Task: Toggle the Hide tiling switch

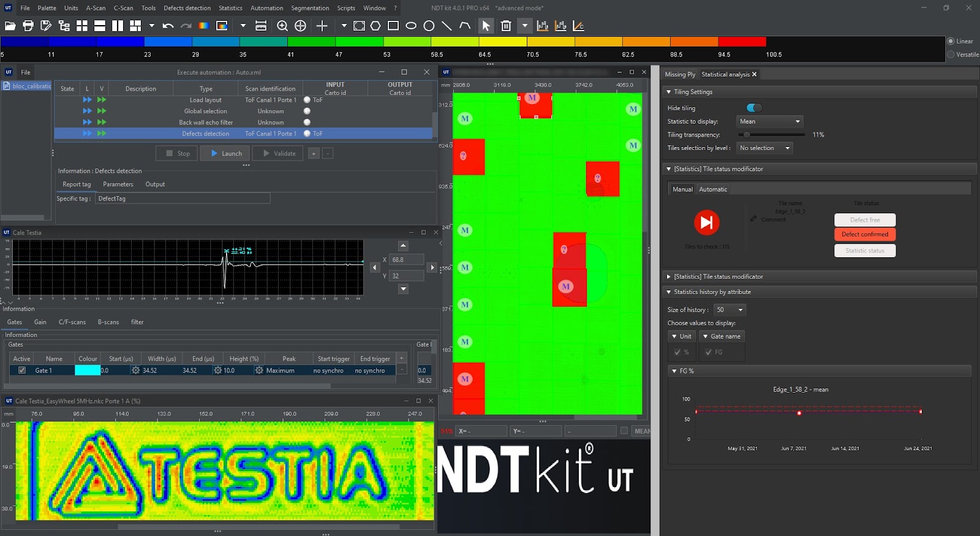Action: pyautogui.click(x=754, y=108)
